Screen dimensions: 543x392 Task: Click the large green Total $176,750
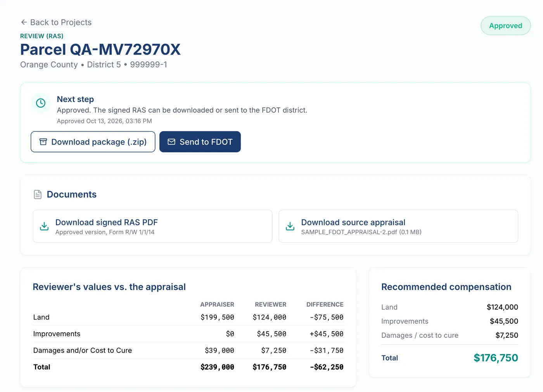[x=496, y=358]
